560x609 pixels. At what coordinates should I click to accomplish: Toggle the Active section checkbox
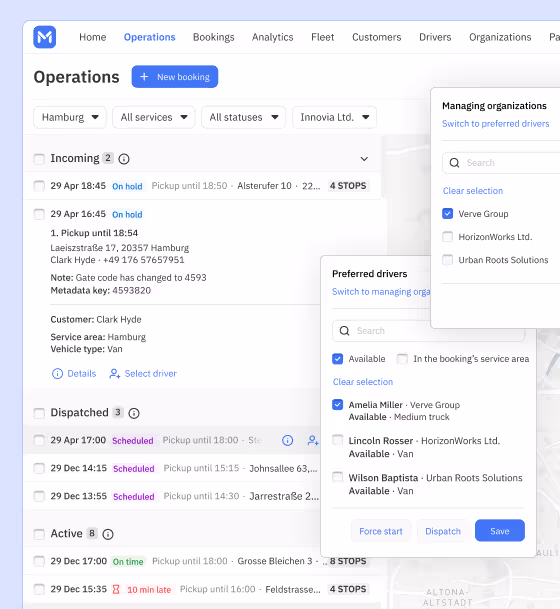click(39, 534)
